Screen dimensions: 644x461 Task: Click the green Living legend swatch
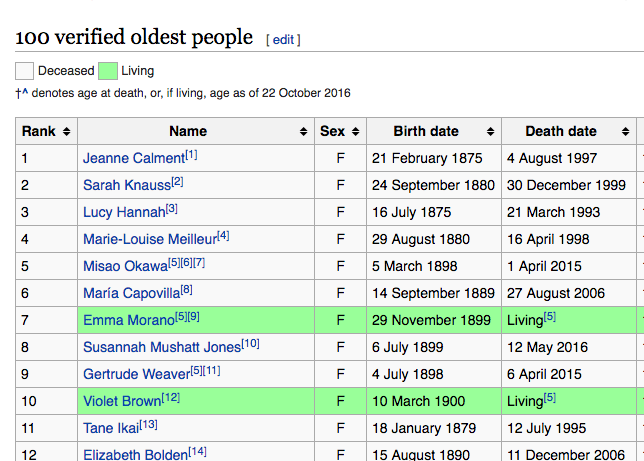click(108, 71)
